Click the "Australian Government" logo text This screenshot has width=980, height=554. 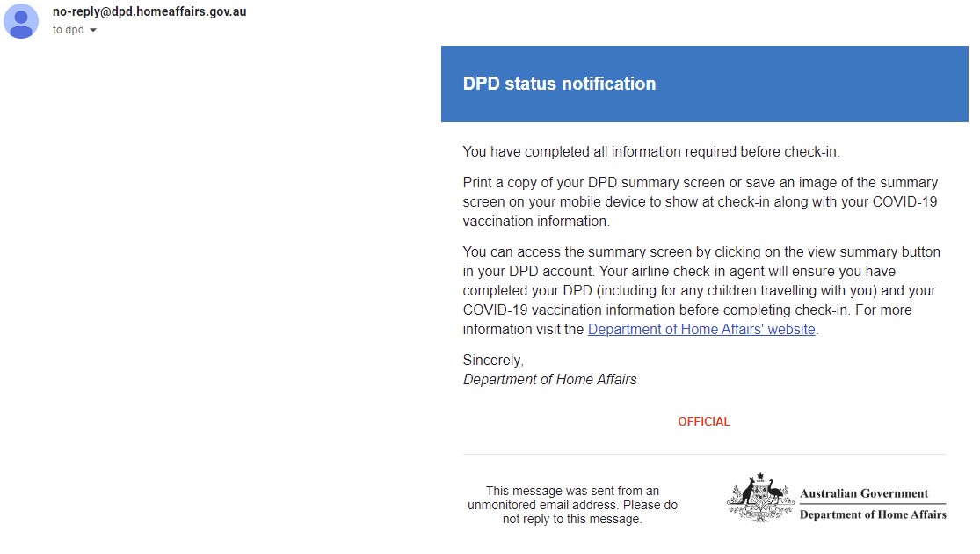(864, 493)
